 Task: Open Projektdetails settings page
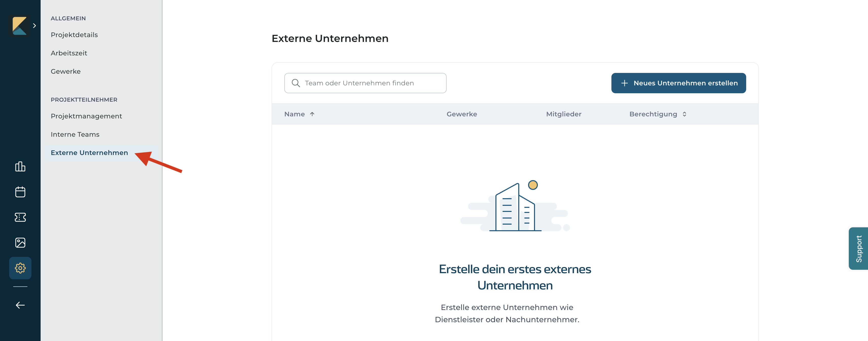74,35
